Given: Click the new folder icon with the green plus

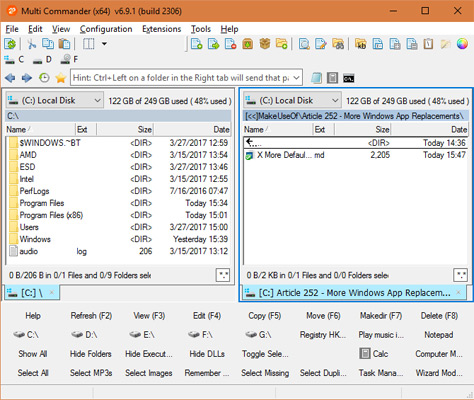Looking at the screenshot, I should click(x=282, y=44).
